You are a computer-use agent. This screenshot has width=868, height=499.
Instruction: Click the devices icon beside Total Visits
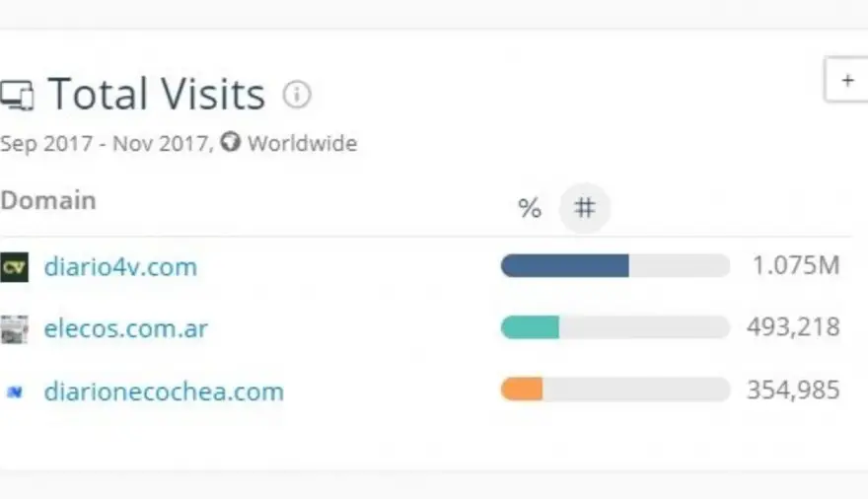pos(17,95)
